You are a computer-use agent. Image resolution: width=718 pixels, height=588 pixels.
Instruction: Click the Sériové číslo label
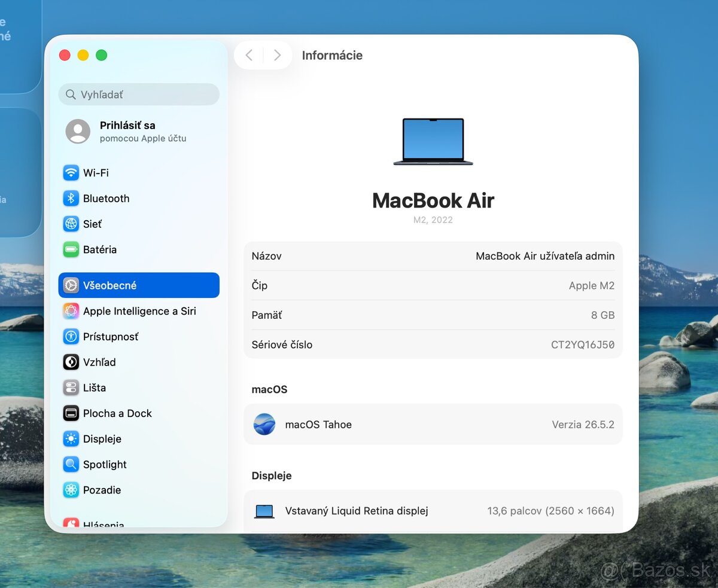(282, 345)
